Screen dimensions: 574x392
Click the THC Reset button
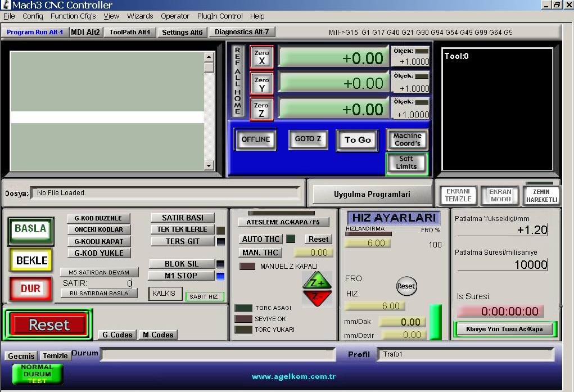click(x=318, y=239)
